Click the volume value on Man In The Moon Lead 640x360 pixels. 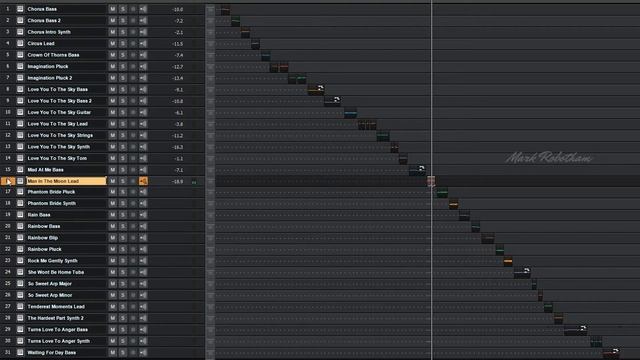(178, 181)
